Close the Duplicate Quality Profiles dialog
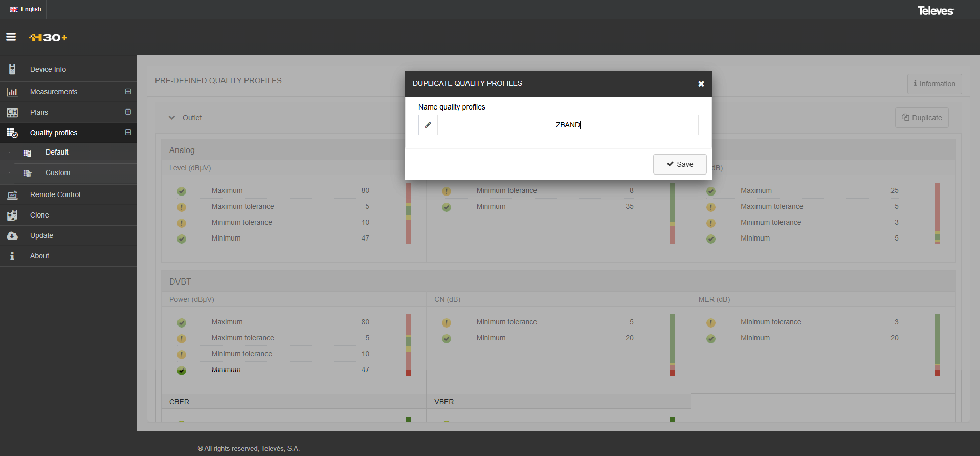Image resolution: width=980 pixels, height=456 pixels. [x=701, y=84]
